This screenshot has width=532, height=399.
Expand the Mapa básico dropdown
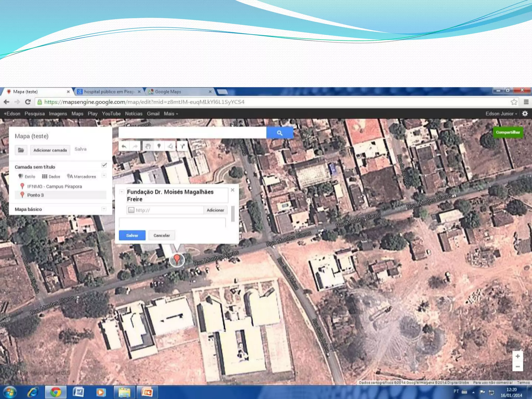click(x=104, y=209)
